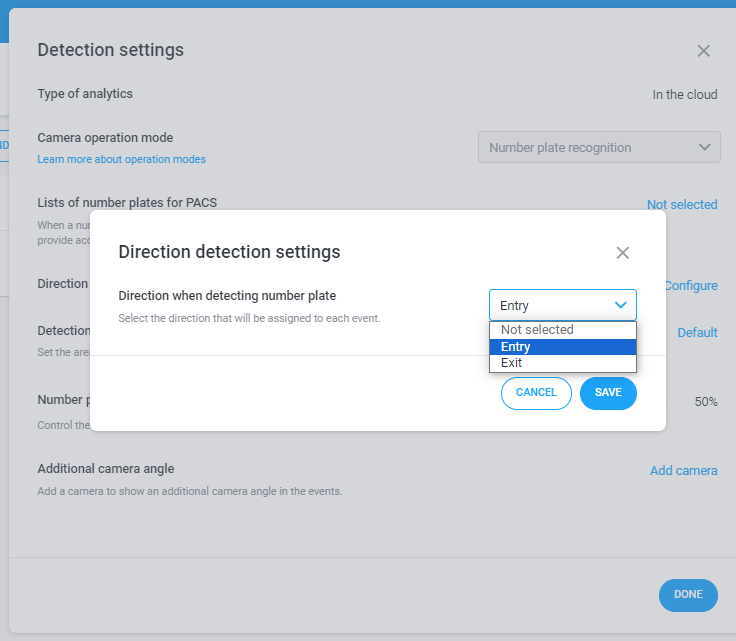Viewport: 736px width, 641px height.
Task: Collapse the Entry direction combo box
Action: [563, 305]
